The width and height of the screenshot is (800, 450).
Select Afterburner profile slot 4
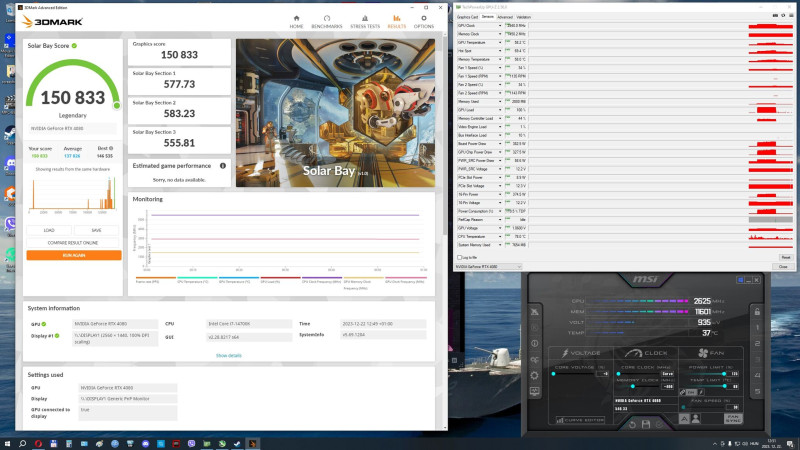pyautogui.click(x=757, y=376)
